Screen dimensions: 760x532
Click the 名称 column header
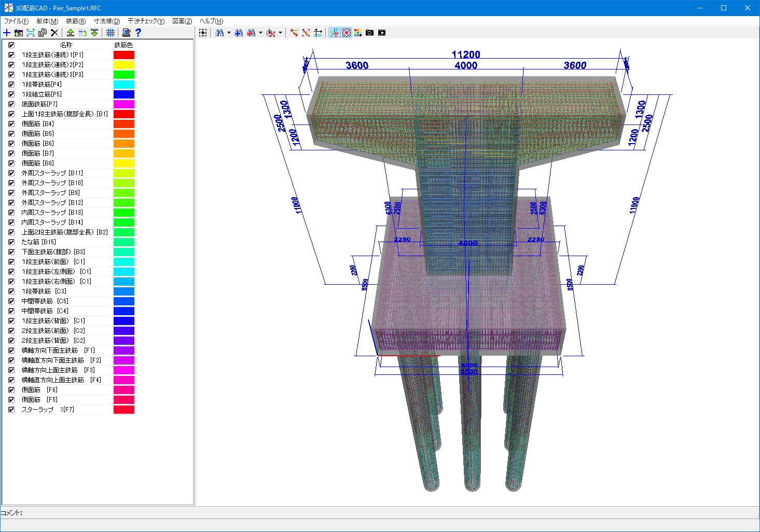pos(66,45)
